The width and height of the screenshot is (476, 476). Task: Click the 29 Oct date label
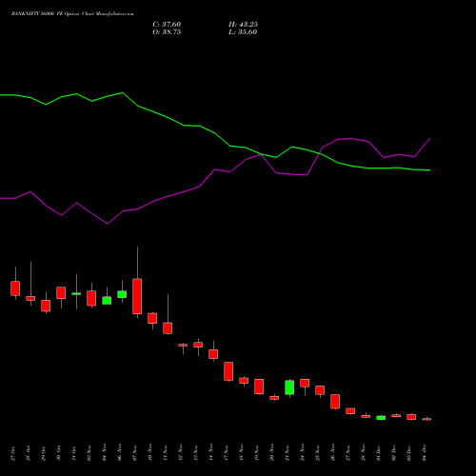(44, 453)
